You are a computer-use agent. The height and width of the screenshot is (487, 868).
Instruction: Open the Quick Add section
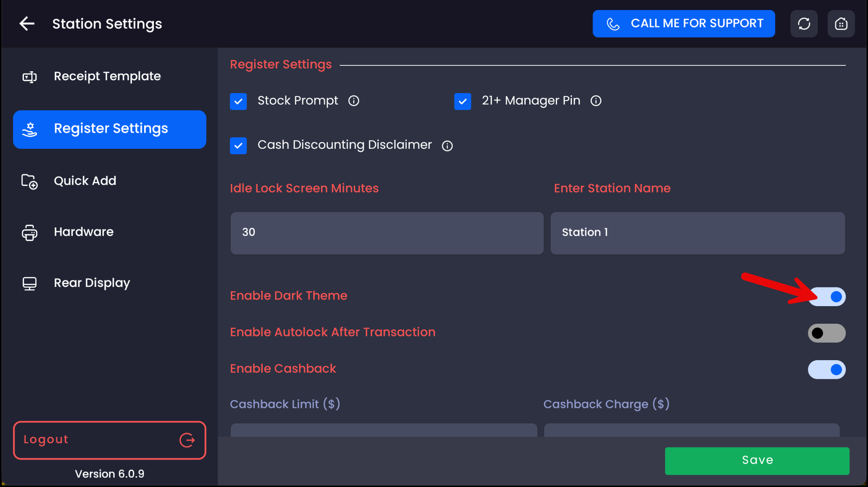point(85,181)
